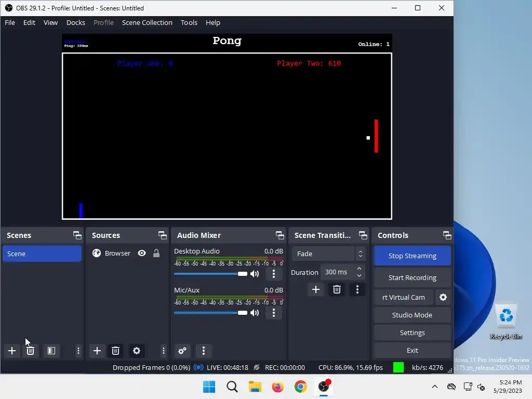Pop out the Scene Transitions dock
Viewport: 532px width, 399px height.
point(363,235)
